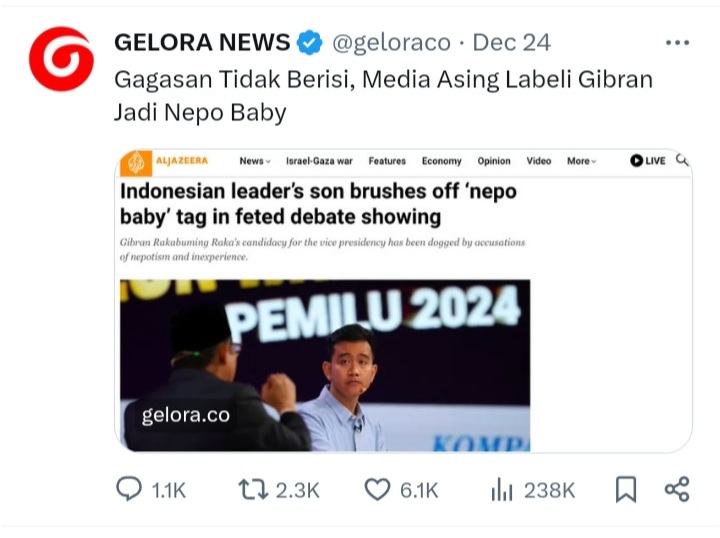The width and height of the screenshot is (720, 538).
Task: Share the tweet via share icon
Action: coord(677,489)
